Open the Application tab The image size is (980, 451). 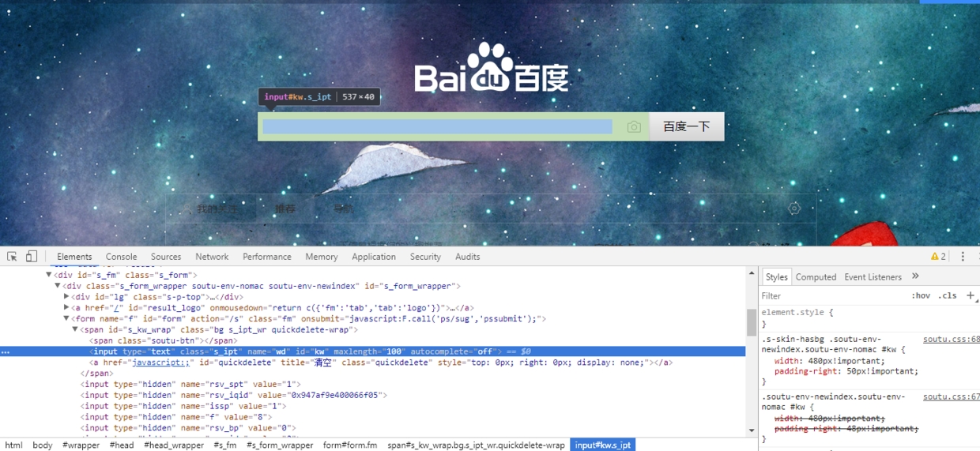374,257
